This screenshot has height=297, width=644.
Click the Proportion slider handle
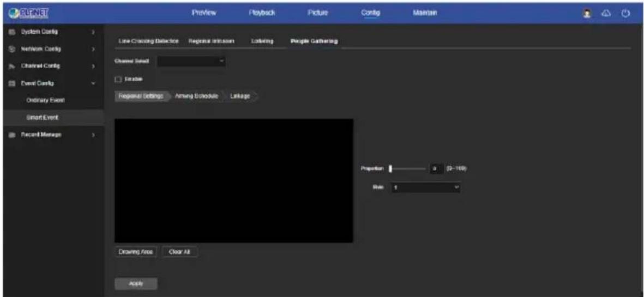tap(390, 168)
